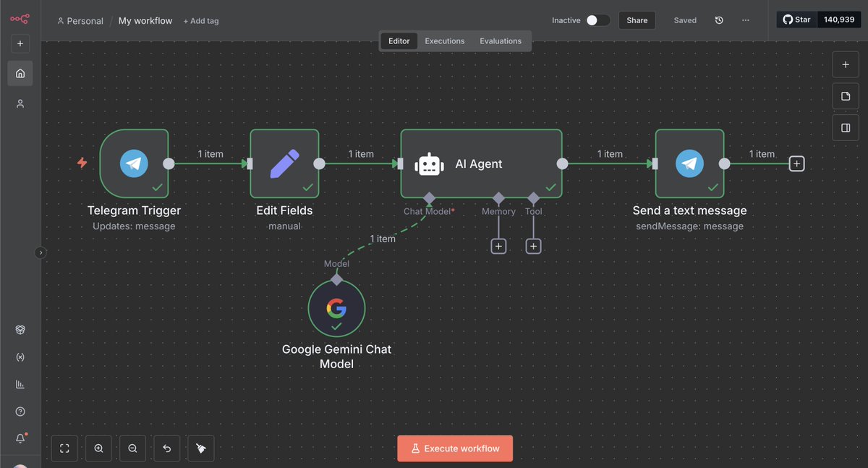Open the notifications bell icon

pyautogui.click(x=20, y=438)
